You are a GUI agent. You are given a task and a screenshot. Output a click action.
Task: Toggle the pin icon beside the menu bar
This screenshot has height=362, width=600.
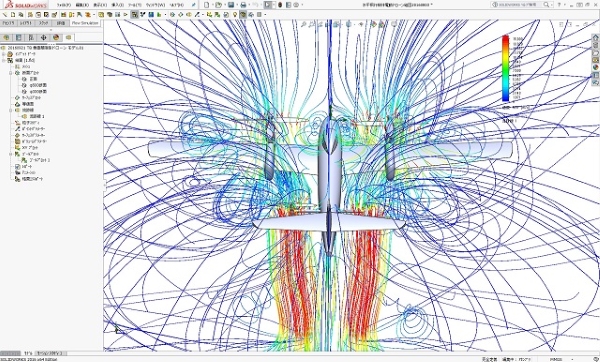click(194, 5)
